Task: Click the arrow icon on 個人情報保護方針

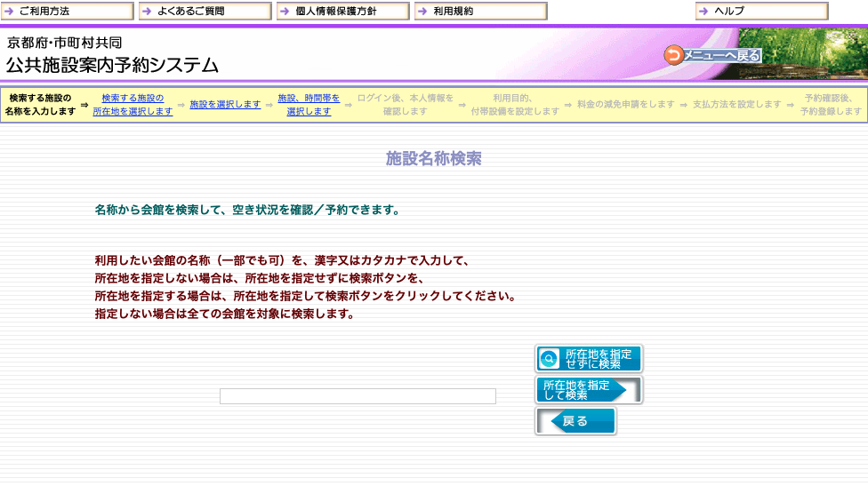Action: pyautogui.click(x=285, y=11)
